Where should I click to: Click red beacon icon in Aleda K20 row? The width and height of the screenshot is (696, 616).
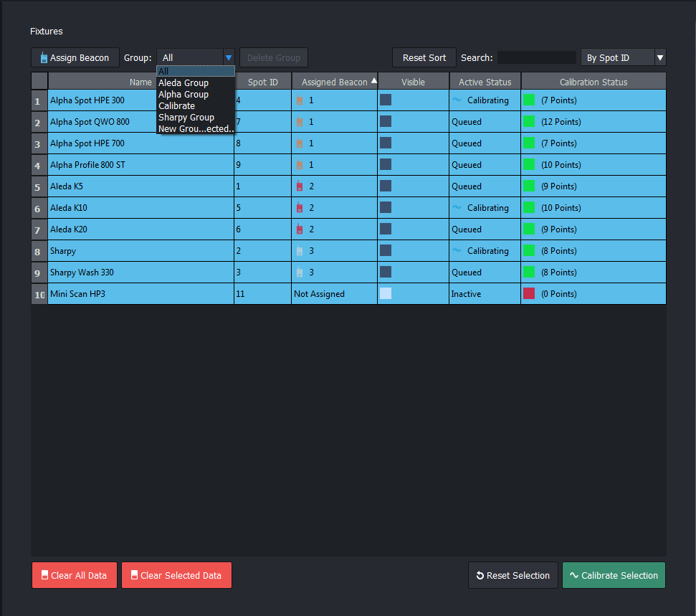(299, 229)
